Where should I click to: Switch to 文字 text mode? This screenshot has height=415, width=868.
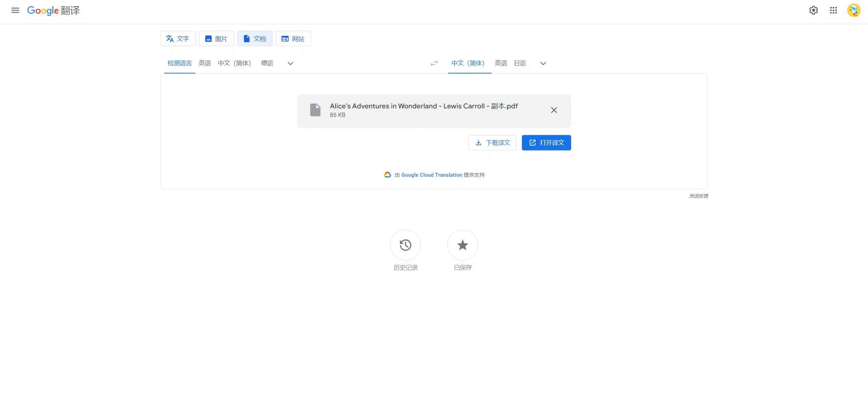tap(178, 39)
